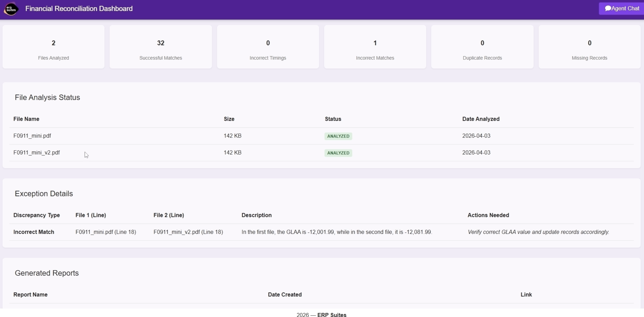Open the Agent Chat panel
The image size is (644, 317).
pos(621,8)
